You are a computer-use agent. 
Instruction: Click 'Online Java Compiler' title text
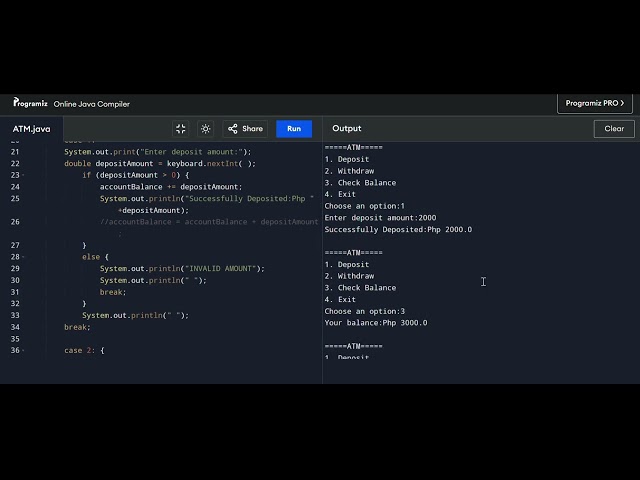[x=92, y=104]
